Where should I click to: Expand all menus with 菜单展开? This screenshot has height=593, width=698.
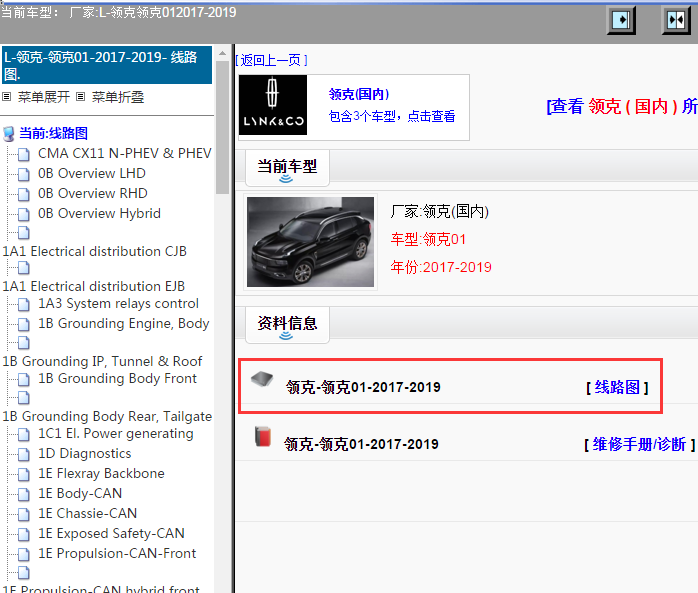coord(44,97)
